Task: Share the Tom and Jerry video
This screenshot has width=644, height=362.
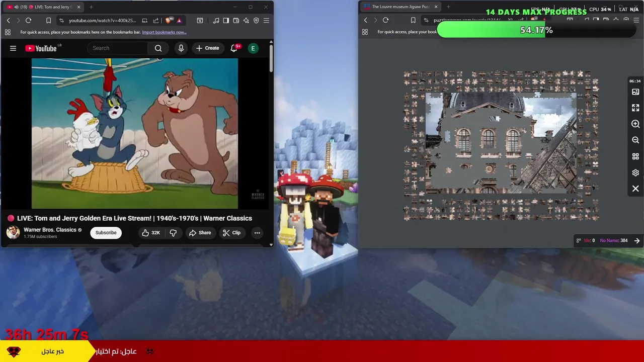Action: point(200,233)
